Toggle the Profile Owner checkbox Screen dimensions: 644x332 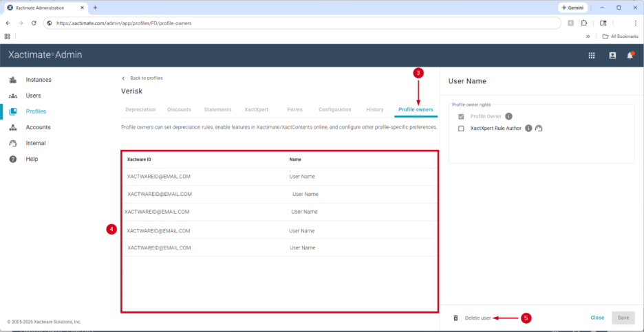point(461,116)
